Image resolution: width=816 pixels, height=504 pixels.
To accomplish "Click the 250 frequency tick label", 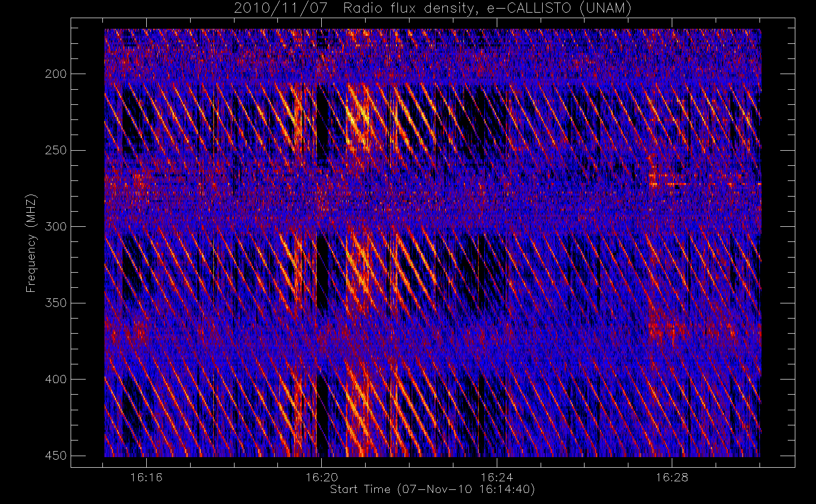I will (x=55, y=150).
